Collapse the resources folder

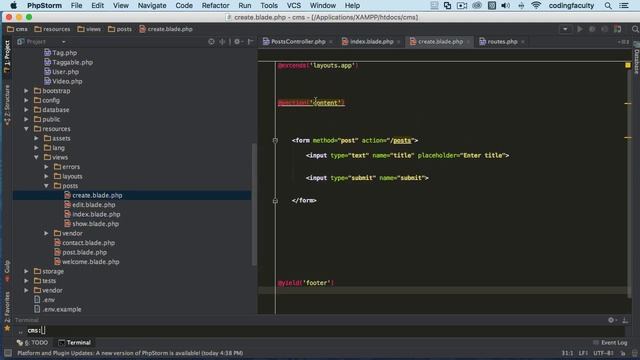(x=26, y=129)
